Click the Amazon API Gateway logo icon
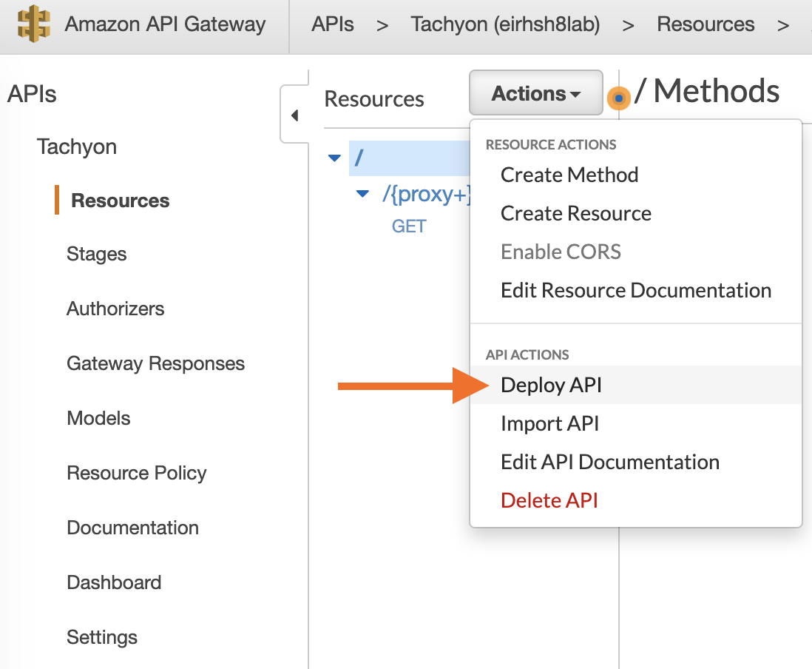Viewport: 812px width, 669px height. point(34,24)
